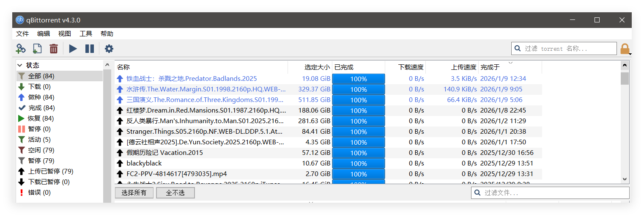This screenshot has width=644, height=215.
Task: Sort by the 下载速度 column header
Action: point(406,67)
